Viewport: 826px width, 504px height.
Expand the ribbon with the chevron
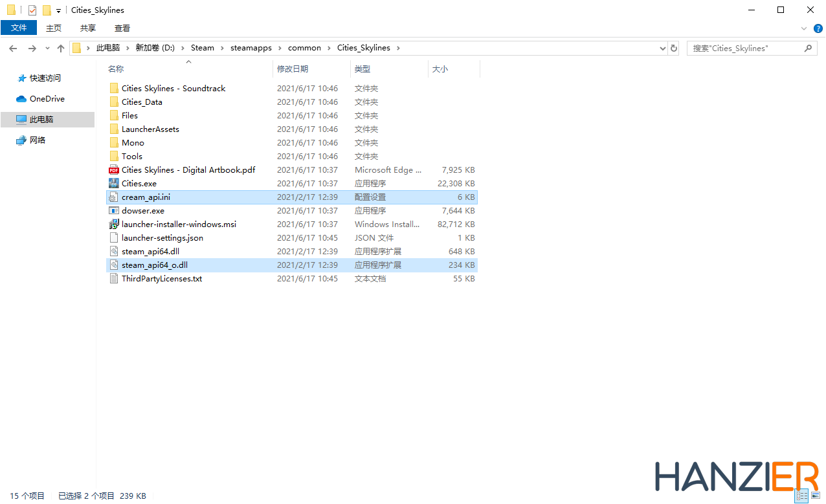[x=804, y=28]
